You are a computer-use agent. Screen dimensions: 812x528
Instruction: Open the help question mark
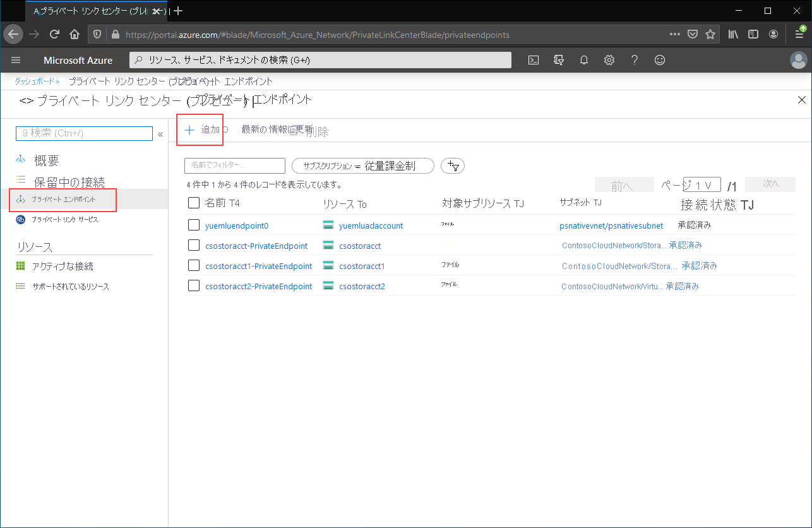coord(635,60)
